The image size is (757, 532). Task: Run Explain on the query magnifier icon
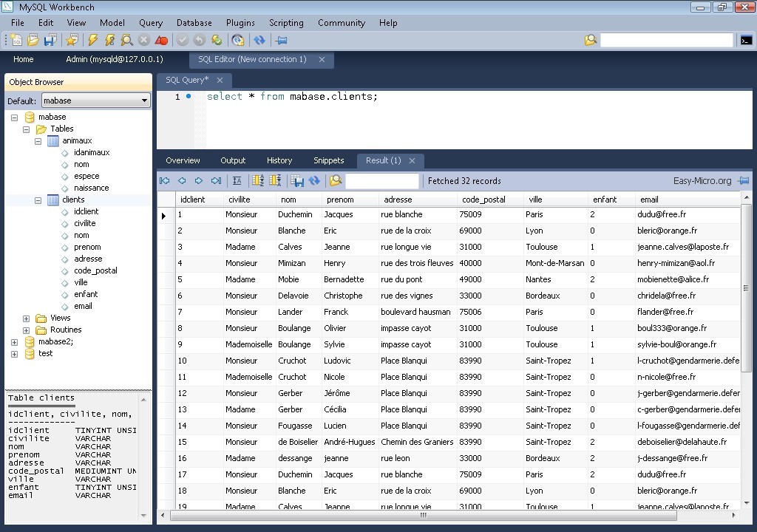pos(127,40)
